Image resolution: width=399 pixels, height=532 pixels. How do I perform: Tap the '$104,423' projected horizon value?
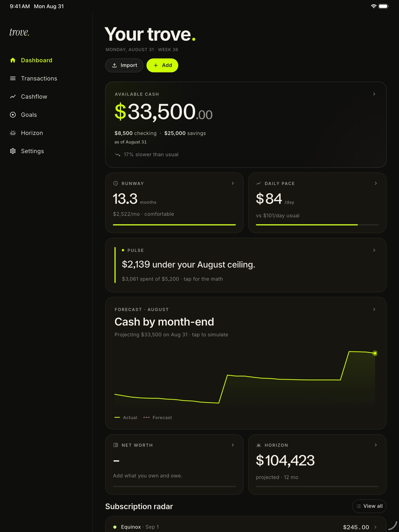(285, 461)
